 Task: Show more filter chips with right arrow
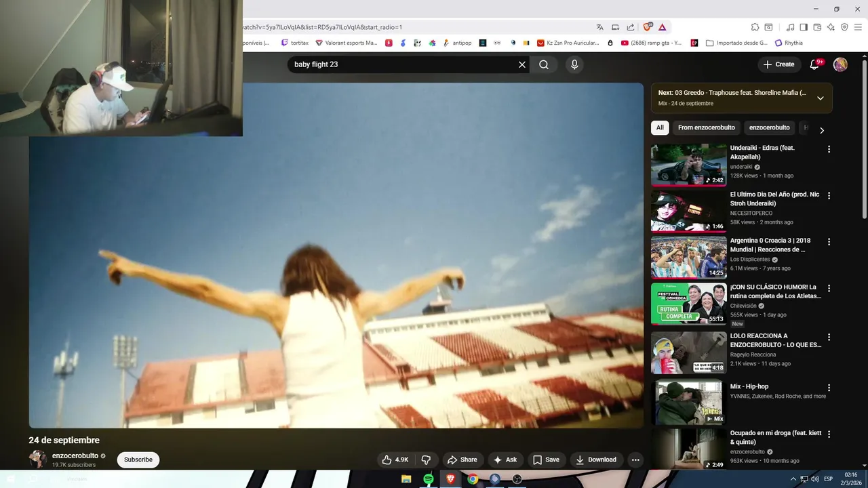(x=821, y=130)
